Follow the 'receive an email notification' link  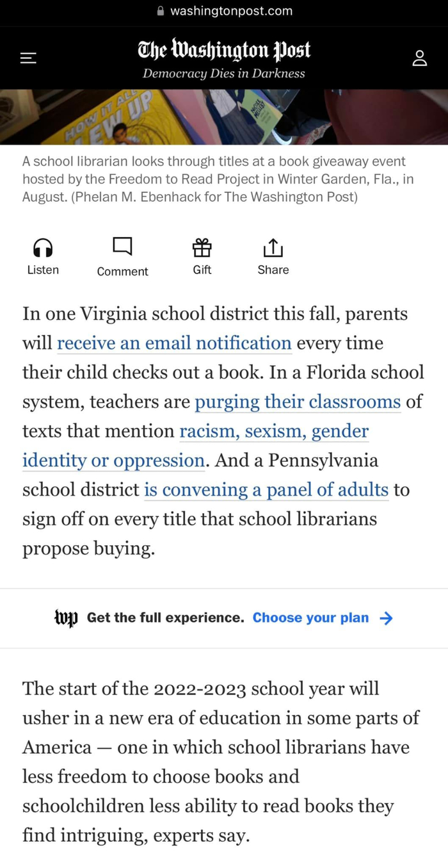174,343
